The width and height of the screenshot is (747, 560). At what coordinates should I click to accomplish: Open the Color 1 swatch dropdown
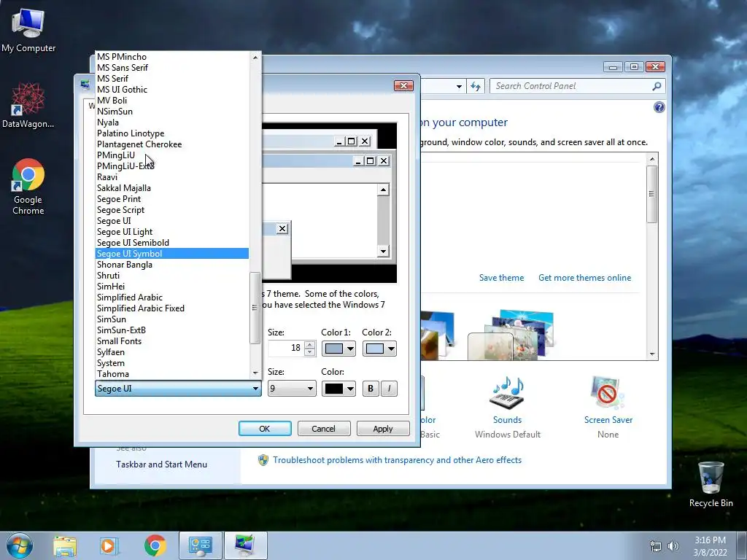click(338, 349)
